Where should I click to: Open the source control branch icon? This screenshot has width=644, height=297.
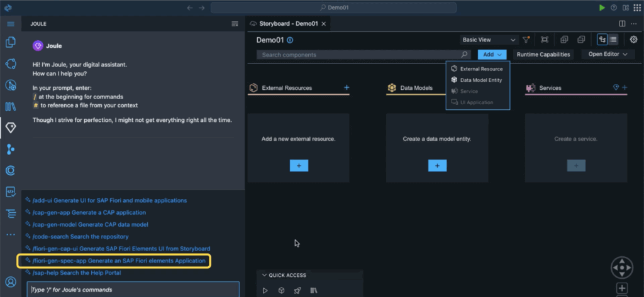[11, 149]
